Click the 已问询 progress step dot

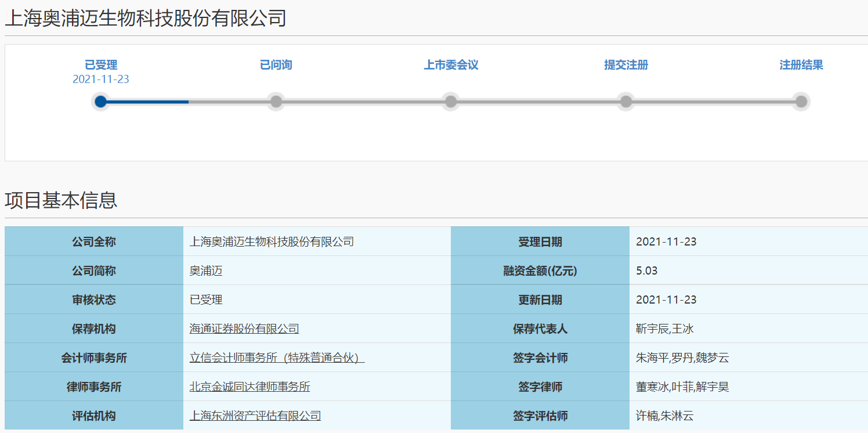276,102
